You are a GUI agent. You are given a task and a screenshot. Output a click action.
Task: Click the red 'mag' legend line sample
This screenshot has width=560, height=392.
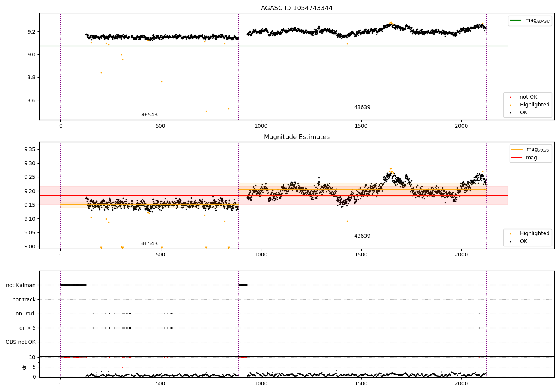click(517, 158)
